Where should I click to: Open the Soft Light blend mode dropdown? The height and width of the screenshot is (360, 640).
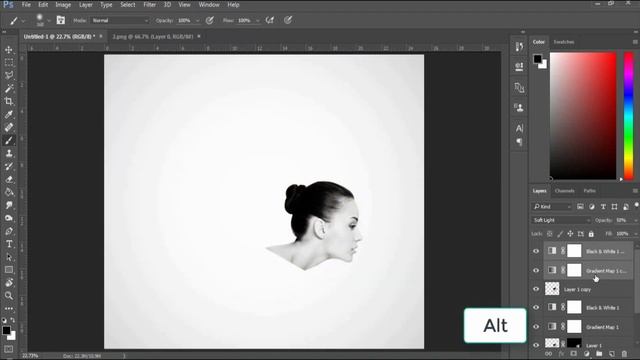(x=561, y=220)
